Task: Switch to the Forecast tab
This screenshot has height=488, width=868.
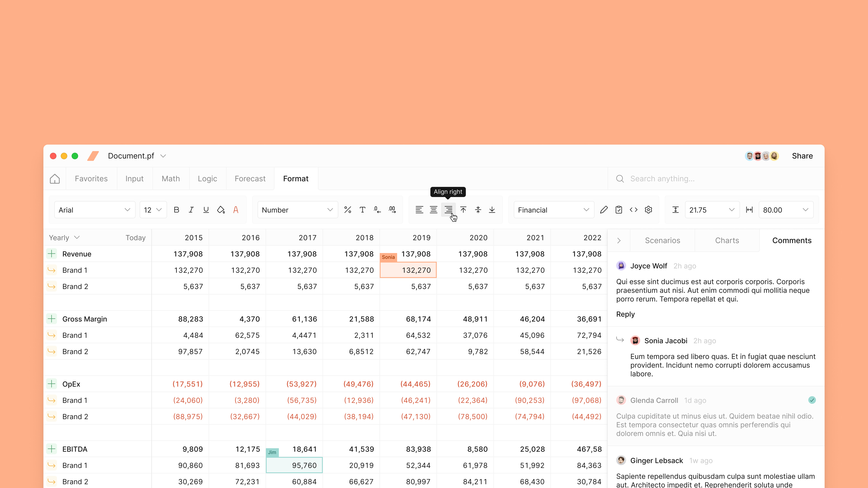Action: [x=250, y=179]
